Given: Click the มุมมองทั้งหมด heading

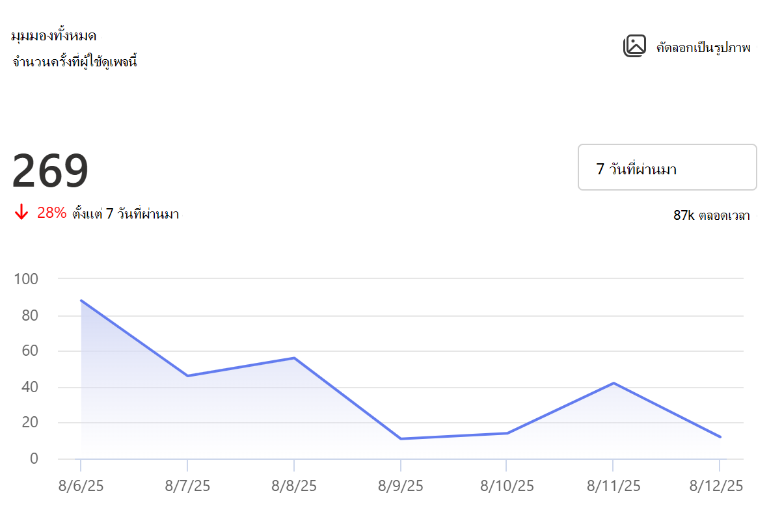Looking at the screenshot, I should 53,36.
